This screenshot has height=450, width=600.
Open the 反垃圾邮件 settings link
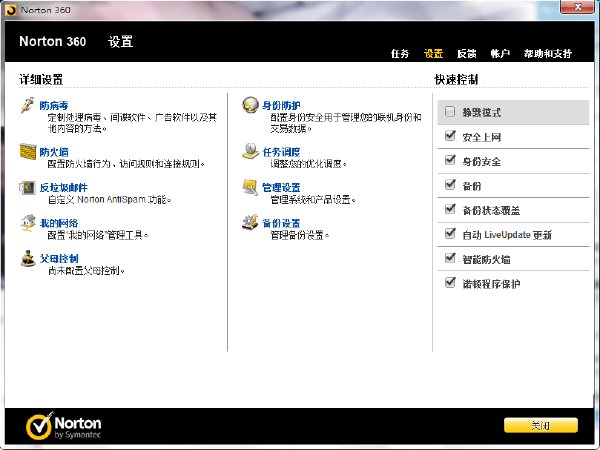(64, 188)
